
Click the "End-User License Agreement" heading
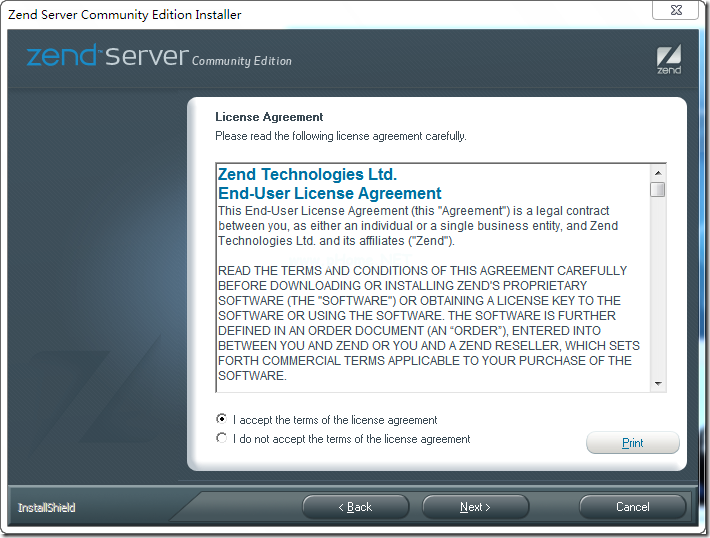click(x=329, y=193)
